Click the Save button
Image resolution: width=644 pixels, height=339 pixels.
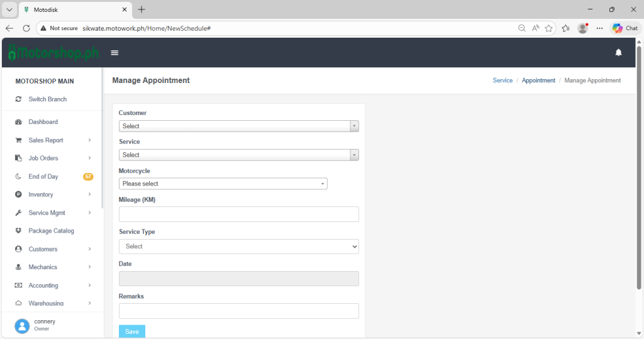[x=131, y=331]
